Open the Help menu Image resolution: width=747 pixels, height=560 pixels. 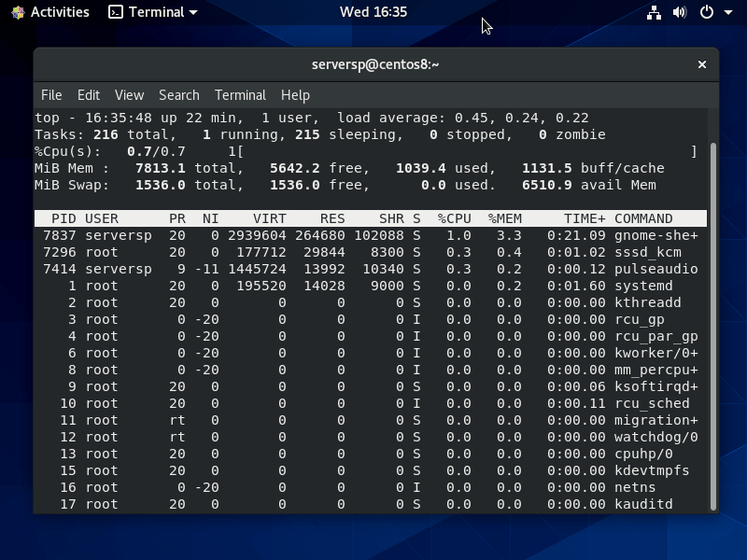[295, 95]
